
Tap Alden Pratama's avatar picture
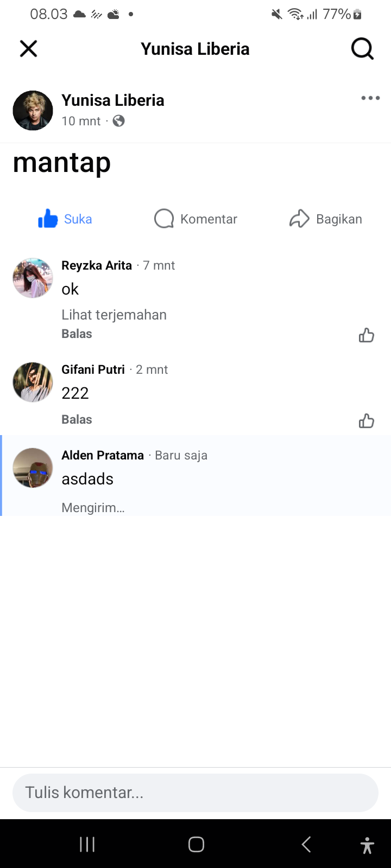(x=33, y=468)
